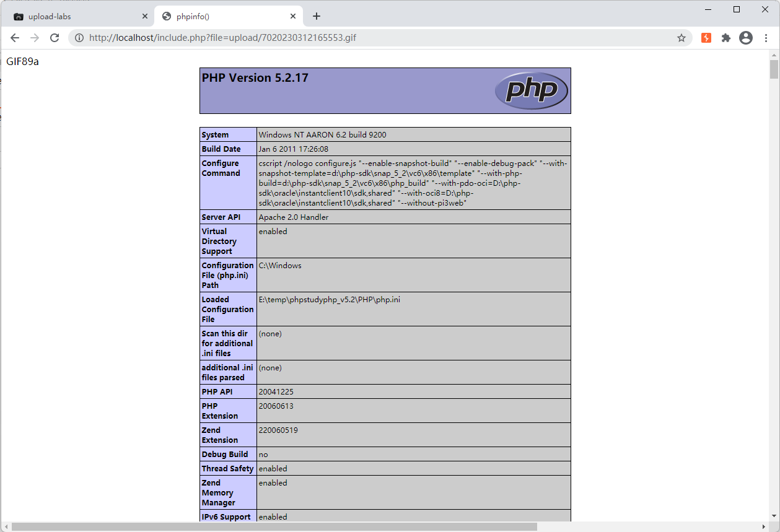Image resolution: width=780 pixels, height=532 pixels.
Task: Click the browser back arrow
Action: [15, 38]
